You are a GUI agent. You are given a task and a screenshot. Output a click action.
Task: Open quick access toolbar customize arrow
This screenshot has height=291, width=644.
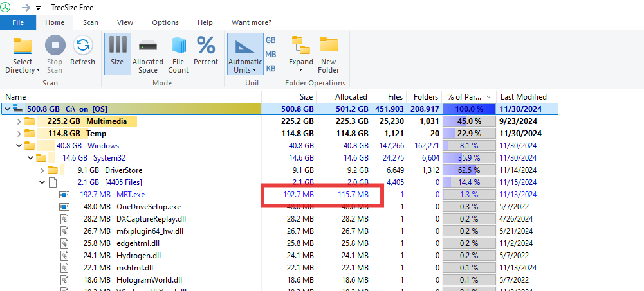coord(38,8)
